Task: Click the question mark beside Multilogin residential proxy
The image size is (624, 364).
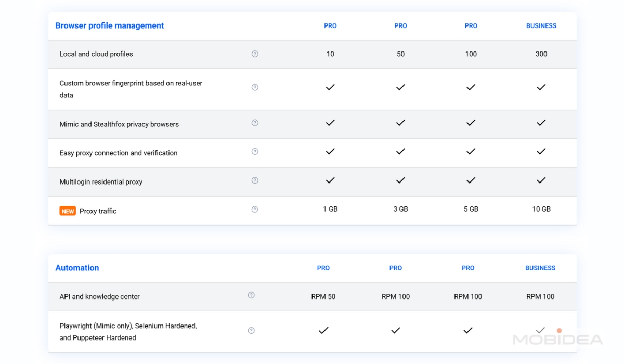Action: pos(254,180)
